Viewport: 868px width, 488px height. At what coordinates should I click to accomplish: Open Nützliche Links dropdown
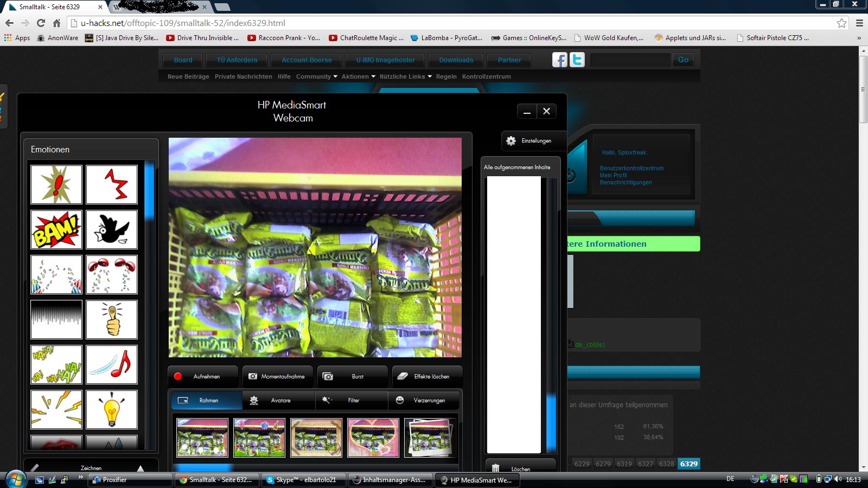point(405,77)
